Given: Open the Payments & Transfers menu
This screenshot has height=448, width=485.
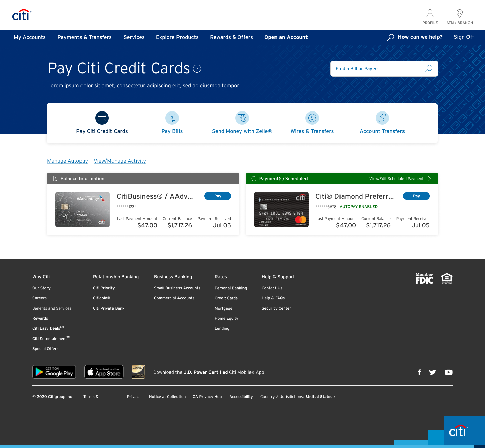Looking at the screenshot, I should tap(85, 37).
